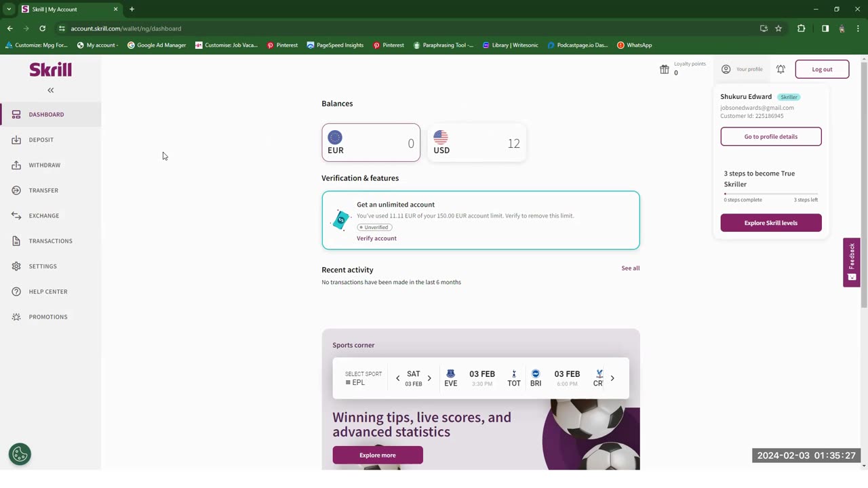Click the verification card money icon

341,220
